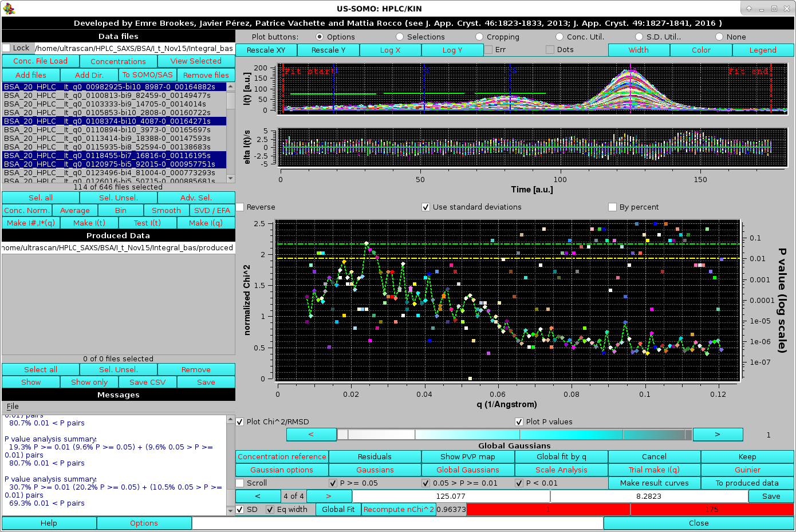Click the US-SOMO icon in the title bar
The image size is (796, 532).
(x=8, y=8)
